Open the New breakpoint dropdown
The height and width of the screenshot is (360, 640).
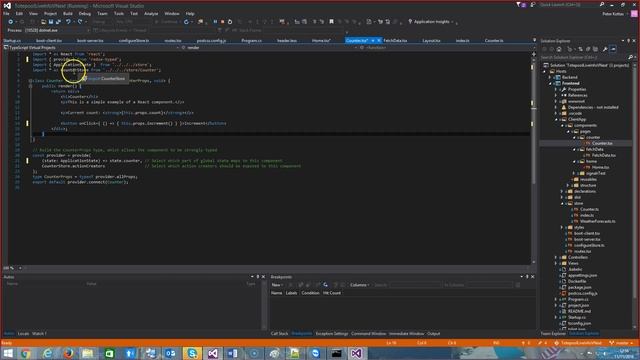pyautogui.click(x=278, y=285)
